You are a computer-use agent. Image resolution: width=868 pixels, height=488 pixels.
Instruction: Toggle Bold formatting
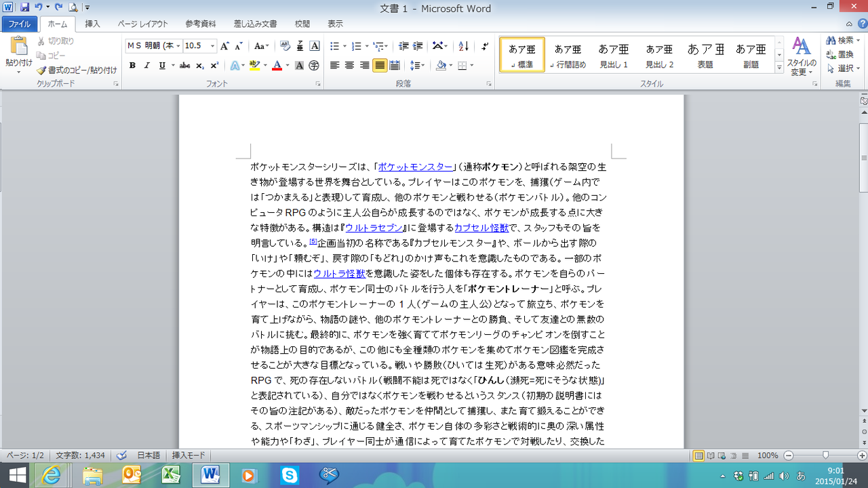(x=132, y=66)
